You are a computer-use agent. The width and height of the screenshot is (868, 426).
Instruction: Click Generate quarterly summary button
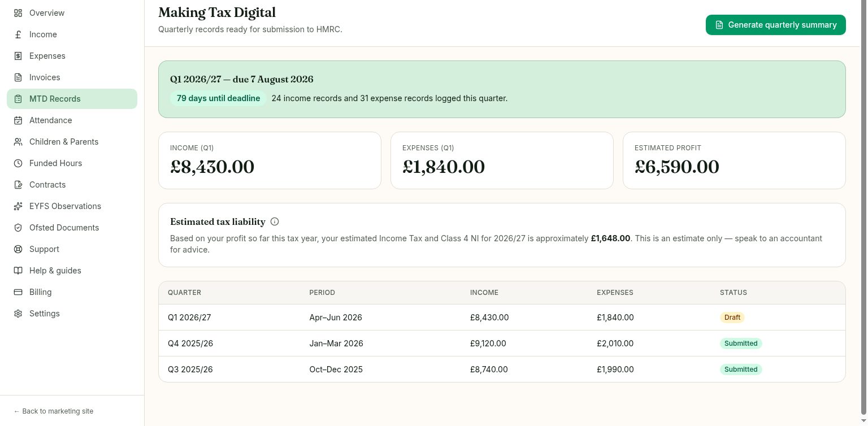(x=775, y=25)
